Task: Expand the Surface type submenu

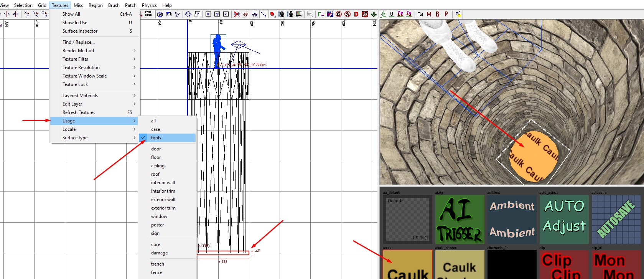Action: click(x=95, y=138)
